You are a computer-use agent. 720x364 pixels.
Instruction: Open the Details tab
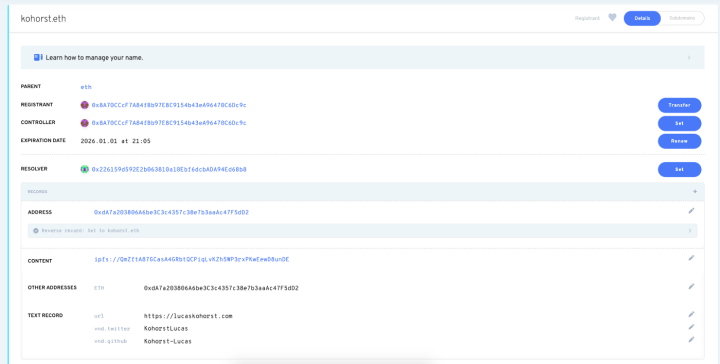(x=642, y=18)
